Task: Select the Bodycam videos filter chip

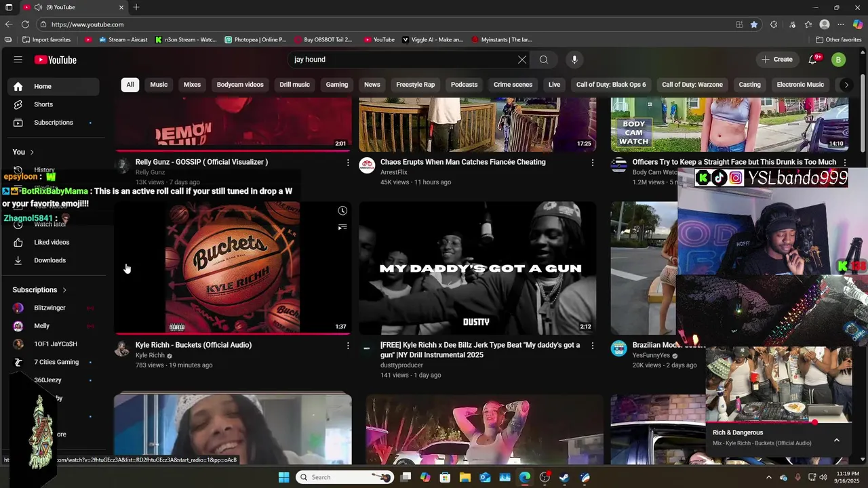Action: point(240,85)
